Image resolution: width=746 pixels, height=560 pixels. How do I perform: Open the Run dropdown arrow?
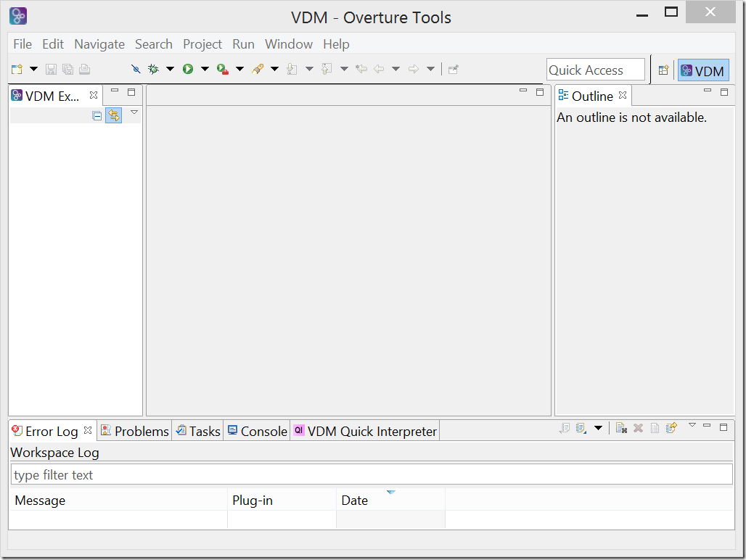point(205,70)
